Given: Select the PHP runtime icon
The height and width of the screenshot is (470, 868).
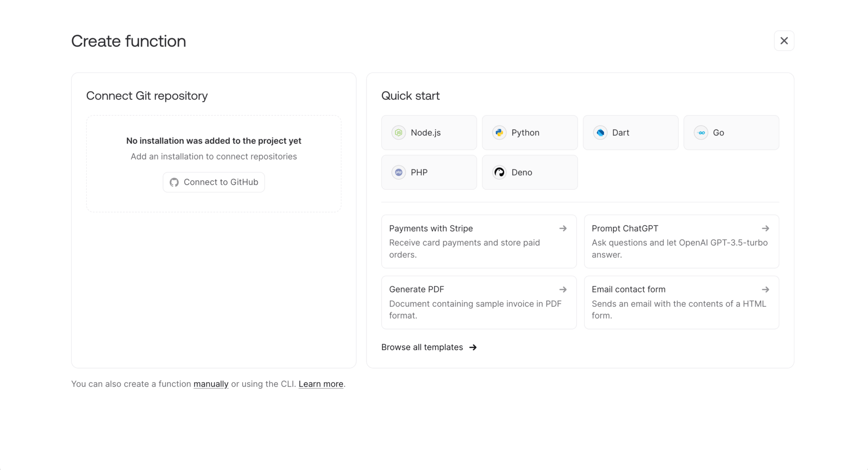Looking at the screenshot, I should [398, 172].
